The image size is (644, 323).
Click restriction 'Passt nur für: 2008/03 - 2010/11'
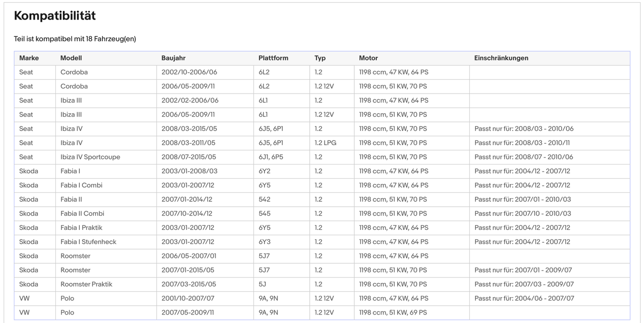[x=522, y=143]
